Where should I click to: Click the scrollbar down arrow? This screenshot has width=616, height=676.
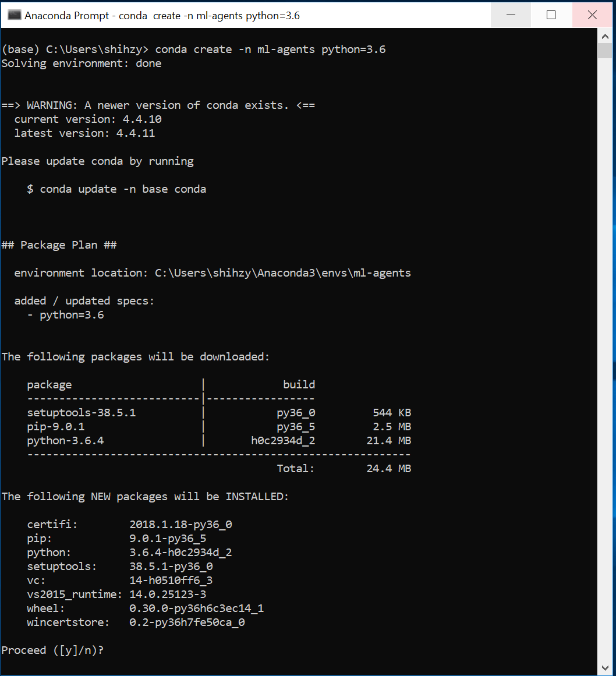(605, 667)
